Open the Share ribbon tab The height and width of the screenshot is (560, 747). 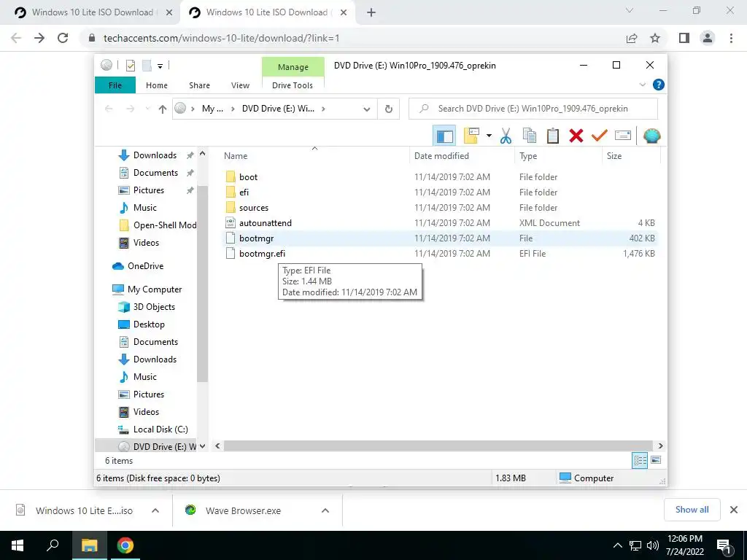(199, 85)
